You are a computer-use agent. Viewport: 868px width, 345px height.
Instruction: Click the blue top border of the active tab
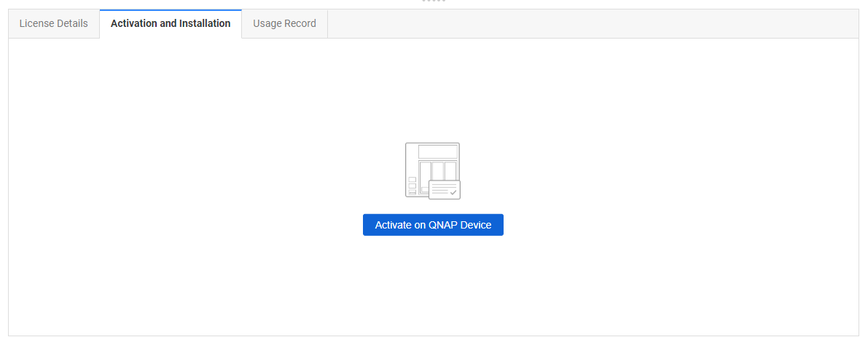[x=171, y=10]
